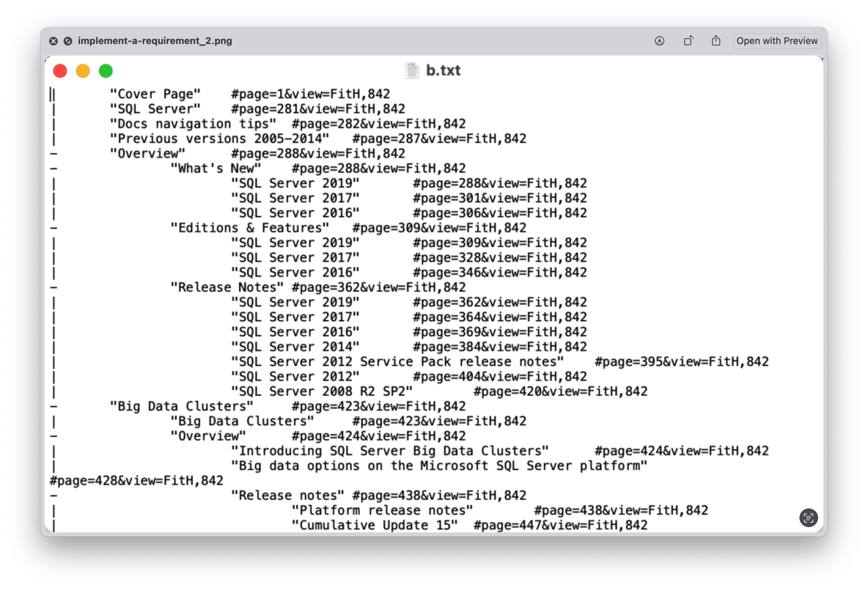The image size is (868, 590).
Task: Click the full screen icon beside the filename
Action: (x=68, y=41)
